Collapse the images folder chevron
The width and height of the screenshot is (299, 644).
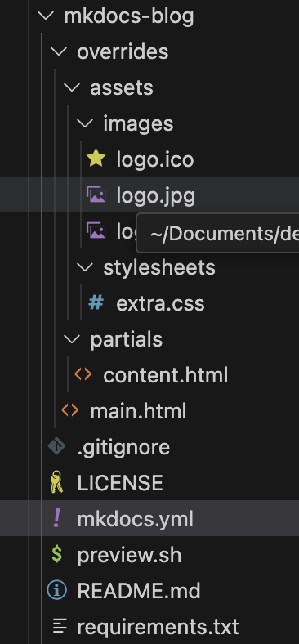(x=85, y=123)
